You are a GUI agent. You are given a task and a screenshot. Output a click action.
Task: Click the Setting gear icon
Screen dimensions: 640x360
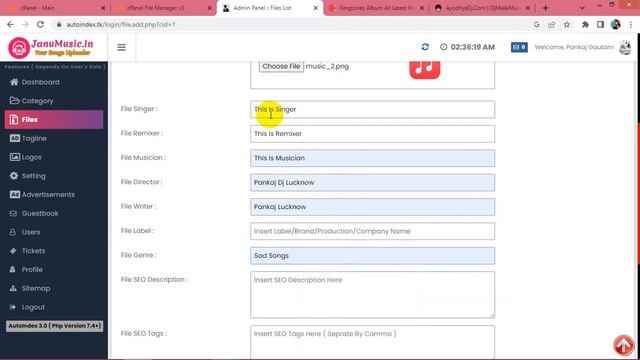tap(14, 176)
